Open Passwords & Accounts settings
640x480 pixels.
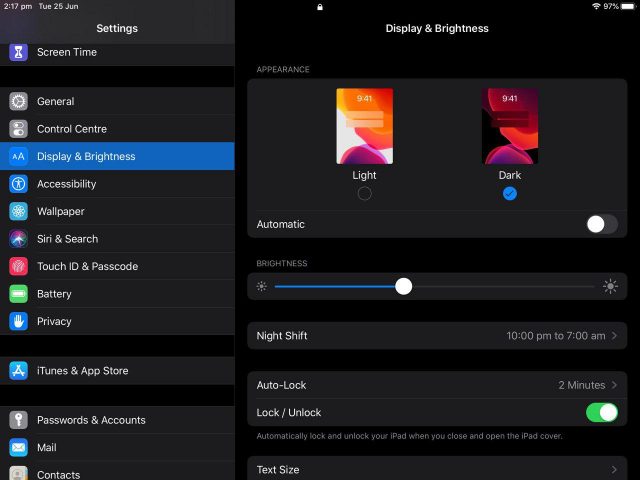pos(117,420)
